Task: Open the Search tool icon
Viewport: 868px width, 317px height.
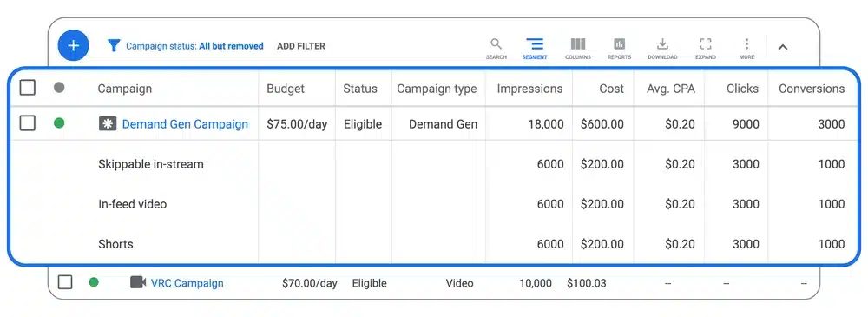Action: (x=496, y=49)
